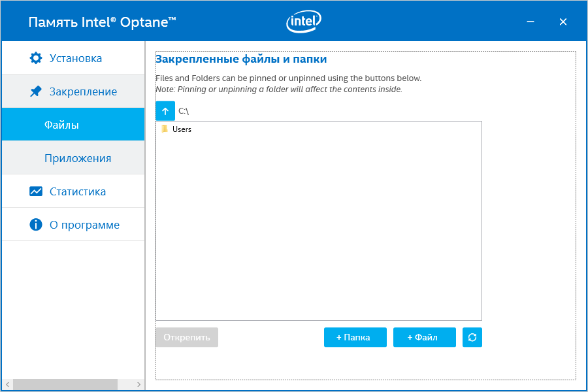Click the sidebar horizontal scrollbar thumb
588x392 pixels.
65,384
